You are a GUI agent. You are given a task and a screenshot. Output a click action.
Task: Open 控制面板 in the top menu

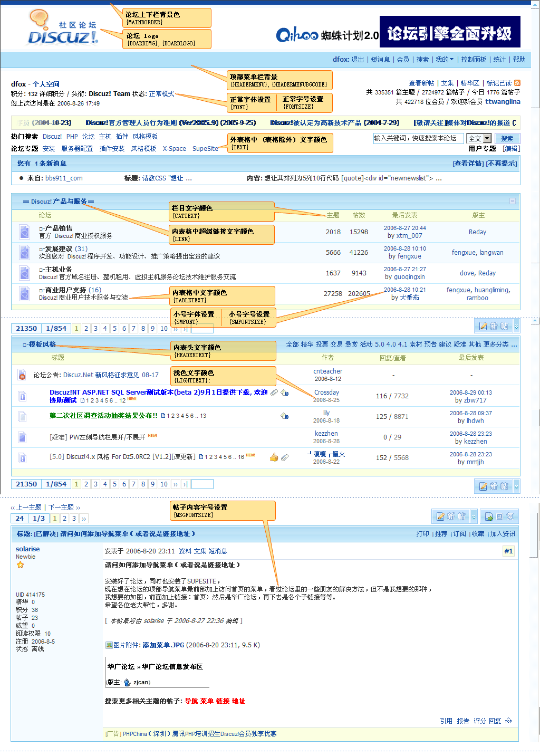pos(474,60)
